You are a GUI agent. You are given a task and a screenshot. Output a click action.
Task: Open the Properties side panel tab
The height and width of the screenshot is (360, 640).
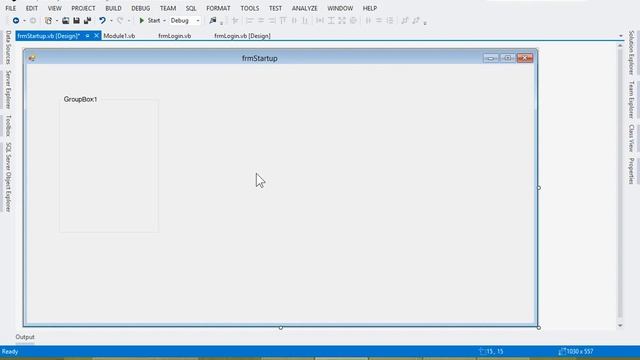631,171
